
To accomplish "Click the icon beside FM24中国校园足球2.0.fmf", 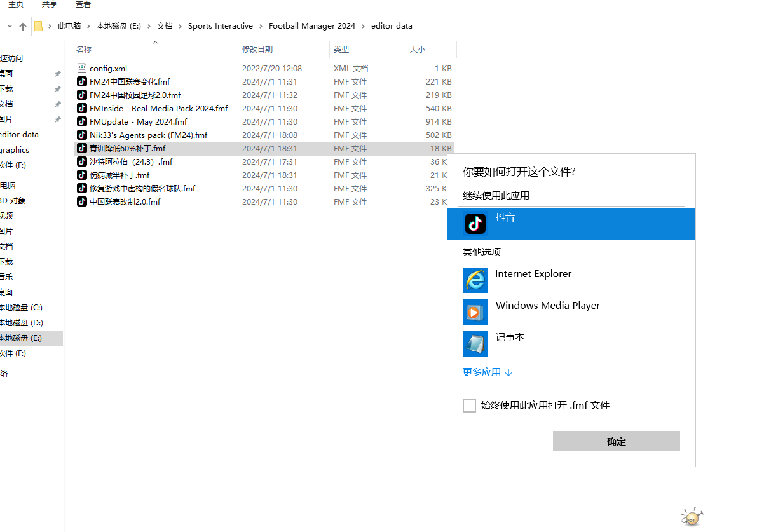I will pyautogui.click(x=81, y=95).
